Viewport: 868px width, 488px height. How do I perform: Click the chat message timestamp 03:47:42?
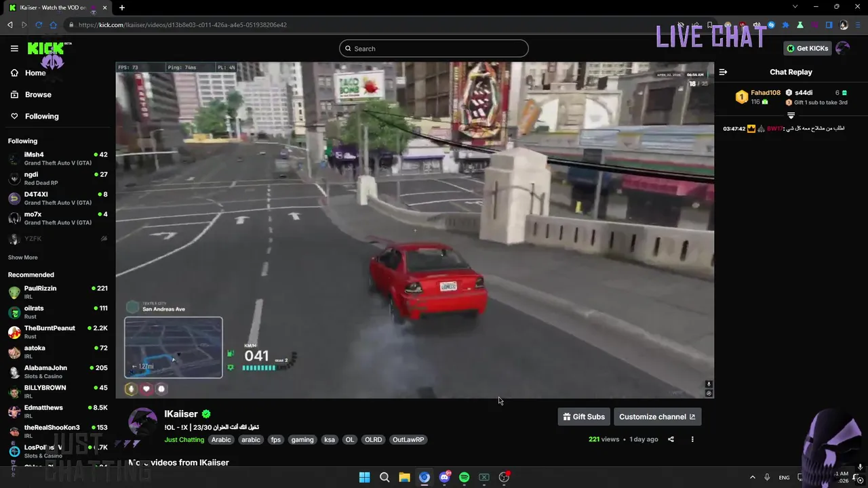[x=734, y=128]
